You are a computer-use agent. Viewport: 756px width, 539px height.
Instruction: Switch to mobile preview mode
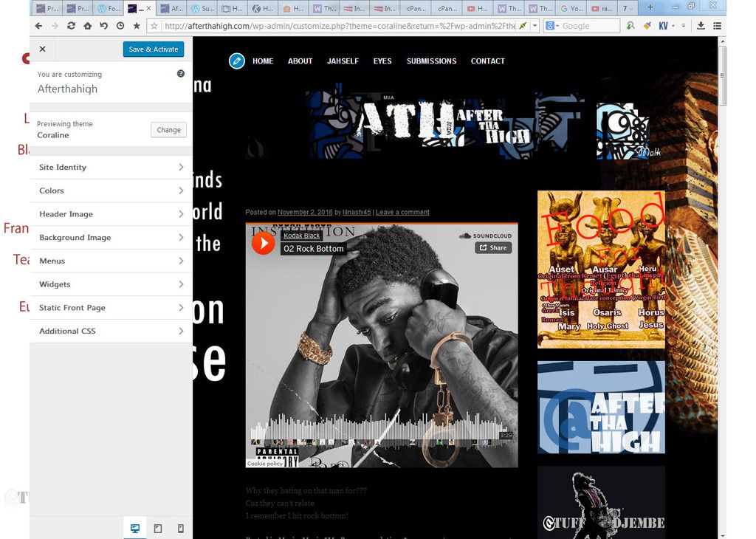point(180,529)
